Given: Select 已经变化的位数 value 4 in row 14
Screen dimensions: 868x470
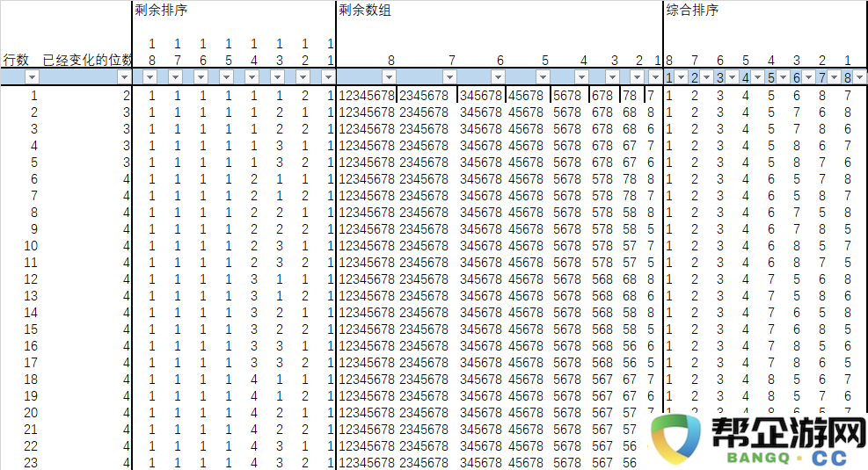Looking at the screenshot, I should [x=127, y=313].
